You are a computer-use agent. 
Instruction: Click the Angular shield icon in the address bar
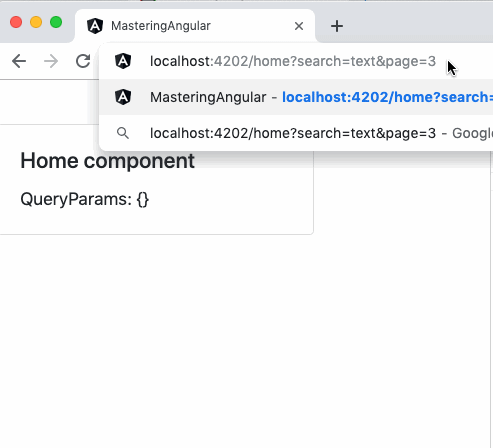pos(123,61)
